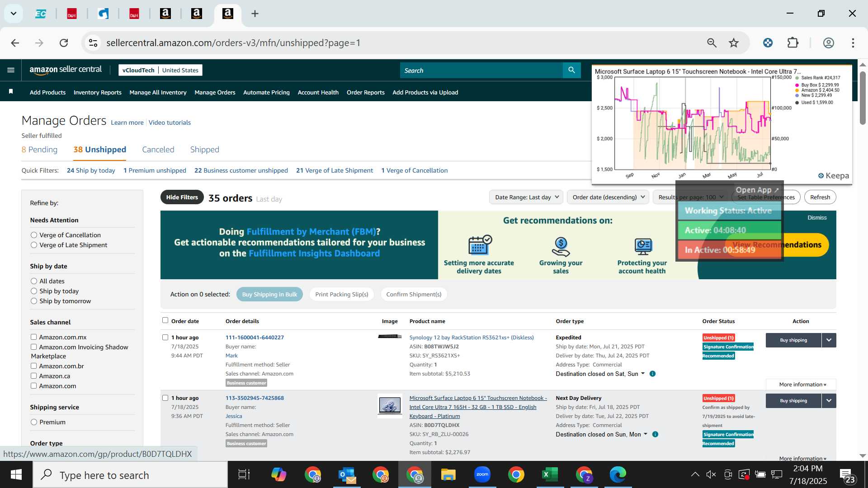The image size is (868, 488).
Task: Bookmark this page with the star icon
Action: 734,43
